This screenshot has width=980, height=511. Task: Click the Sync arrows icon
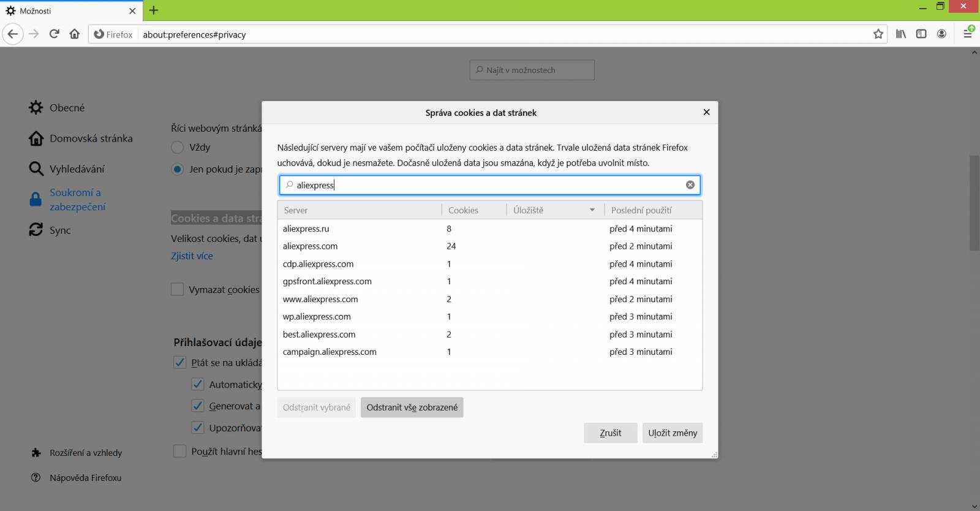(36, 230)
